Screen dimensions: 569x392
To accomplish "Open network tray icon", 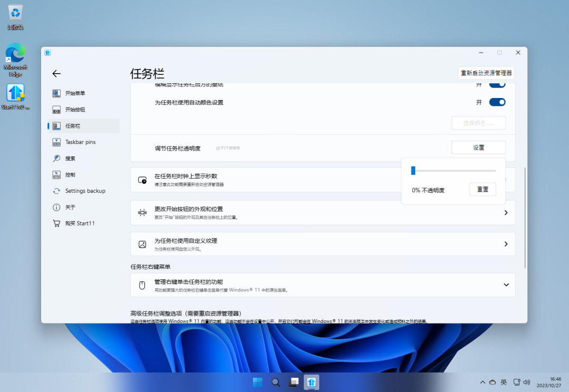I will tap(517, 382).
